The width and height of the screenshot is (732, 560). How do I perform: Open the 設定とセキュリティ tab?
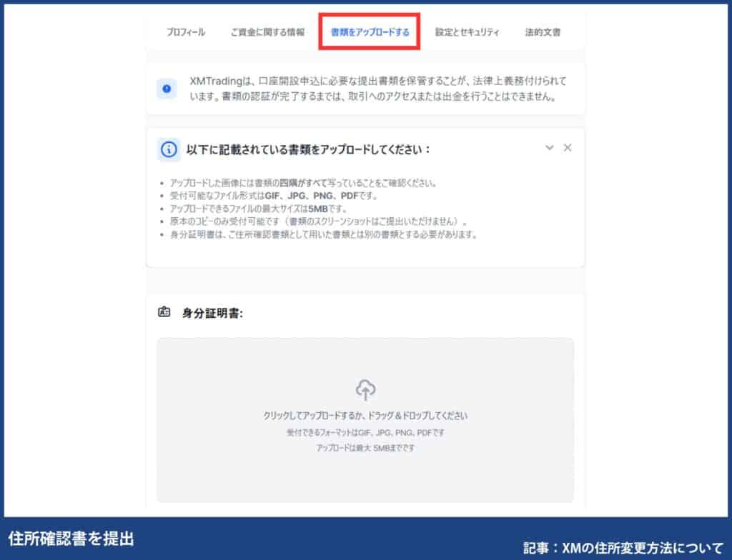click(467, 32)
